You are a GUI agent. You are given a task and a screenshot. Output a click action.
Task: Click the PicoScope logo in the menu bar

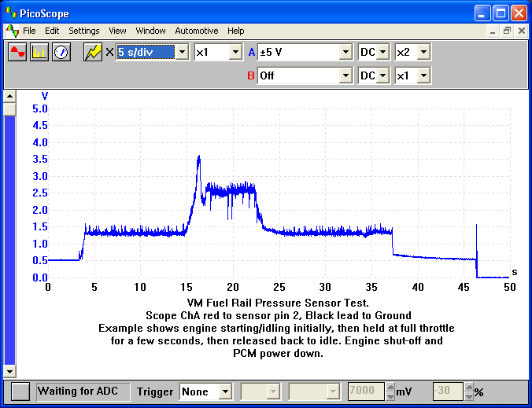(x=12, y=31)
